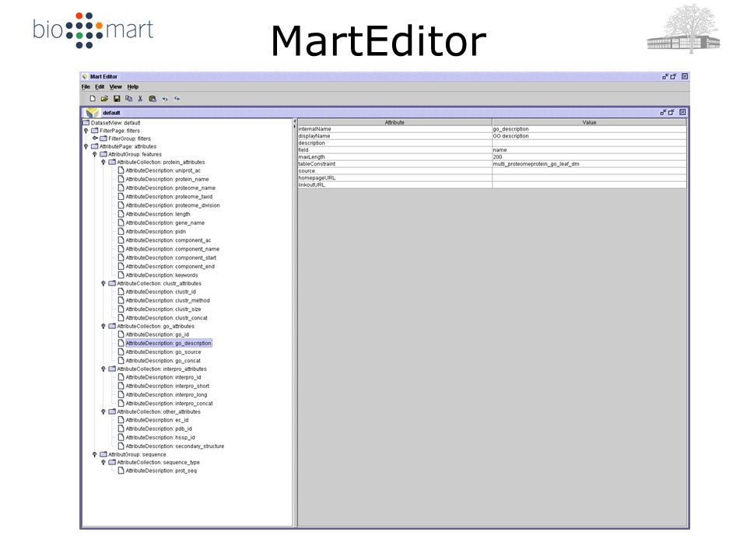
Task: Click the document icon beside clustr_id
Action: click(121, 292)
